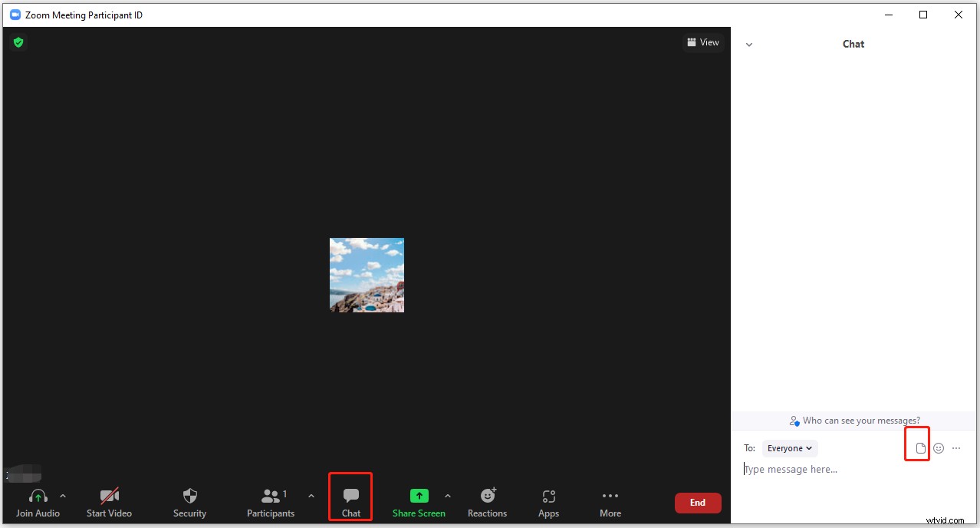The height and width of the screenshot is (528, 980).
Task: End the meeting
Action: click(697, 503)
